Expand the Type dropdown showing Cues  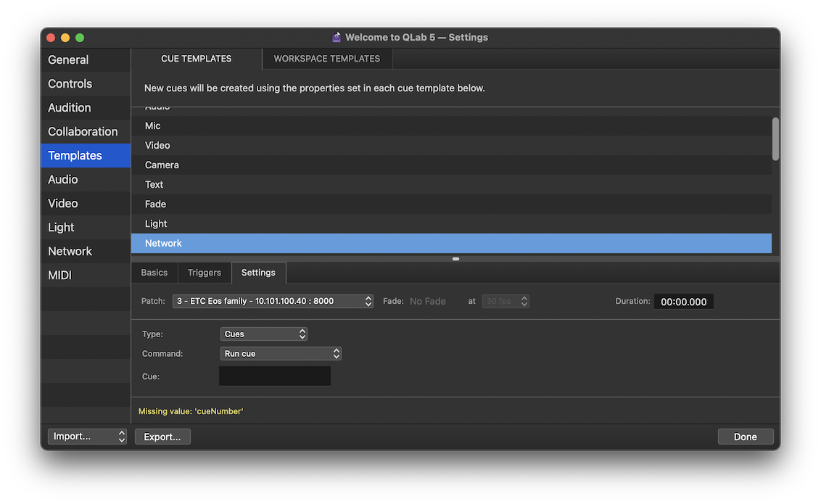[263, 334]
